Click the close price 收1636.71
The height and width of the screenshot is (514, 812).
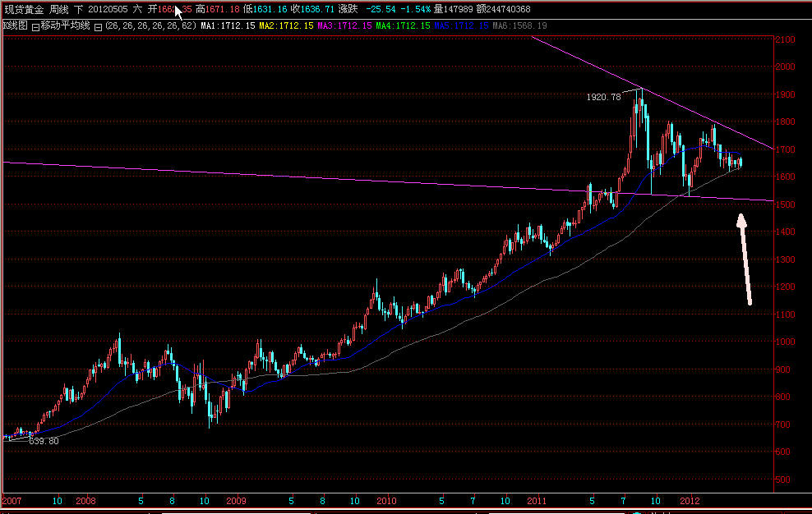tap(312, 9)
